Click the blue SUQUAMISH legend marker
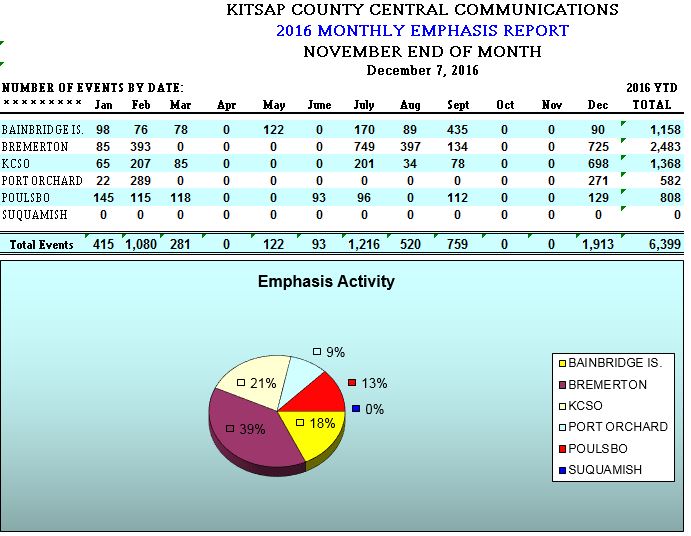Screen dimensions: 691x536 coord(562,469)
